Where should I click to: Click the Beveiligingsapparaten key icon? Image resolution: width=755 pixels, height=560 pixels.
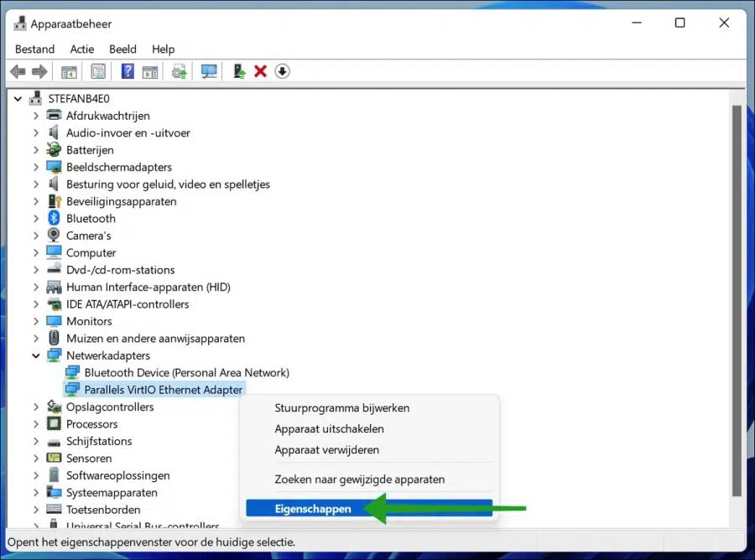55,201
